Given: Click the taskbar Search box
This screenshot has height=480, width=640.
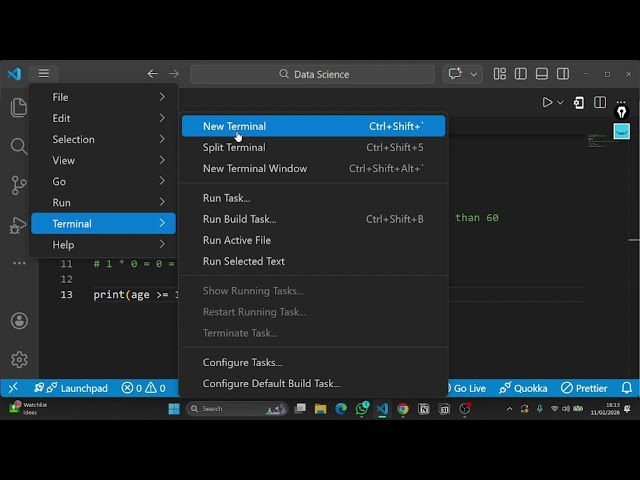Looking at the screenshot, I should (237, 409).
